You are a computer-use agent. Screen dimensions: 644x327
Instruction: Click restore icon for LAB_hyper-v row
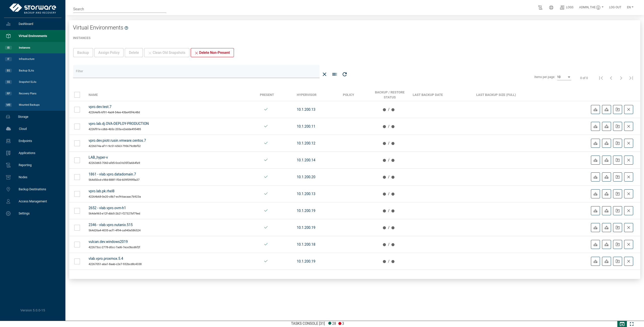(x=606, y=160)
